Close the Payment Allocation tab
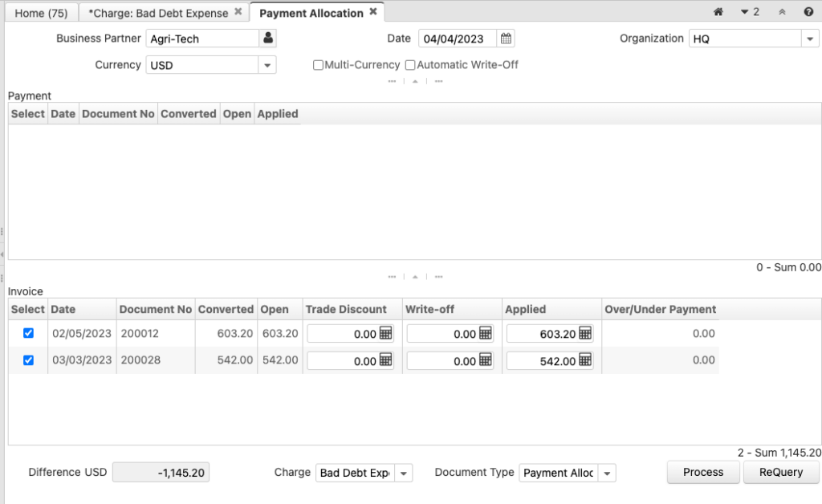 click(x=373, y=12)
